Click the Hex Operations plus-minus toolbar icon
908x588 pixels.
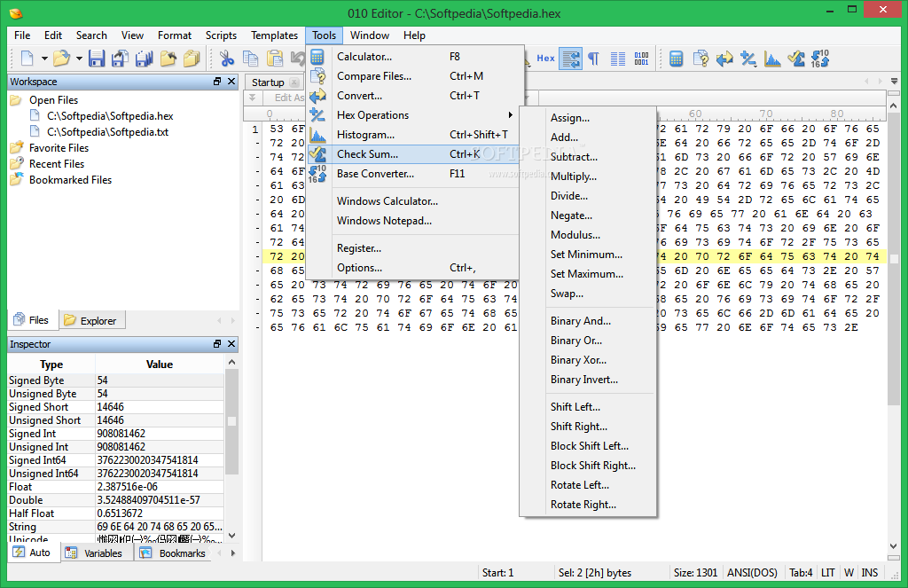[748, 59]
